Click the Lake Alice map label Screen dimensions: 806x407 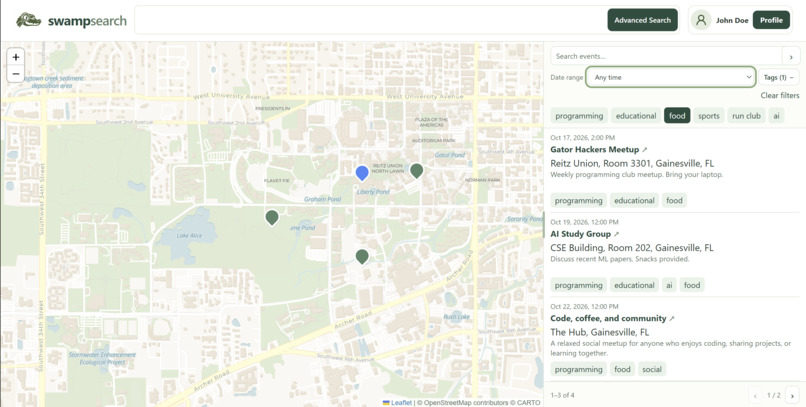(x=189, y=235)
